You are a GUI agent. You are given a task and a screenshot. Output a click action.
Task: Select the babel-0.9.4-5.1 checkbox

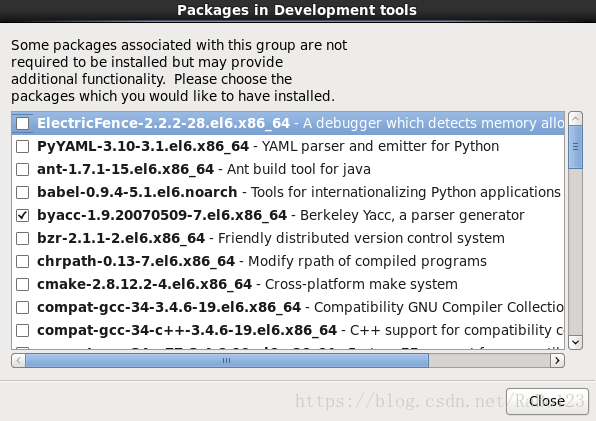[x=22, y=192]
